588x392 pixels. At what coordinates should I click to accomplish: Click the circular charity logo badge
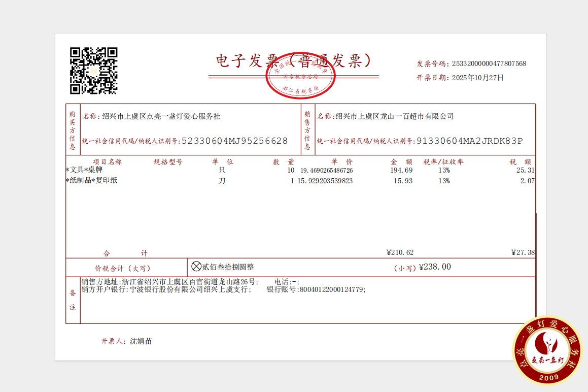(547, 351)
